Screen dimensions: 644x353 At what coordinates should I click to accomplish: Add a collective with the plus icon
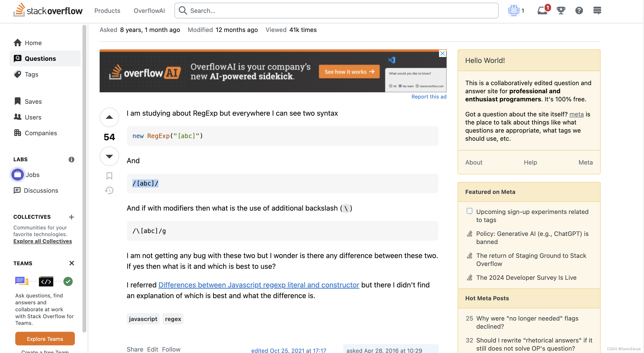click(x=72, y=217)
